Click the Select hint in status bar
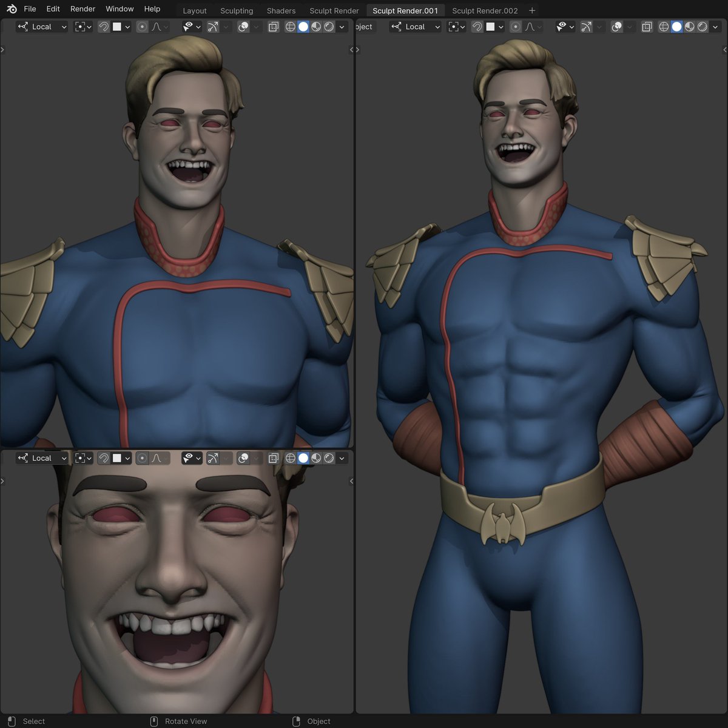The width and height of the screenshot is (728, 728). (x=34, y=721)
